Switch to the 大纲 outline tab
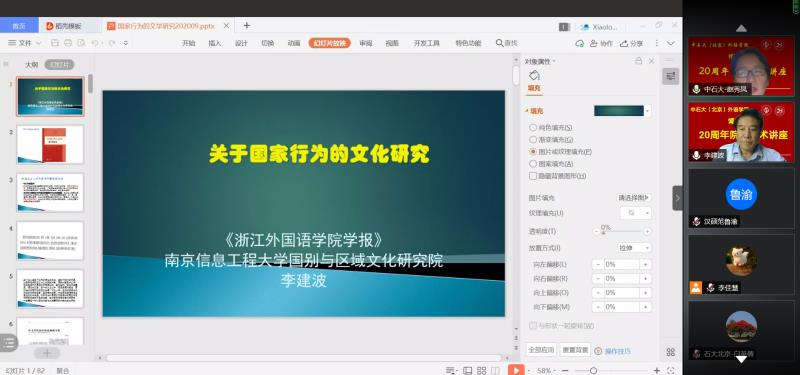Viewport: 800px width, 375px height. (x=32, y=65)
